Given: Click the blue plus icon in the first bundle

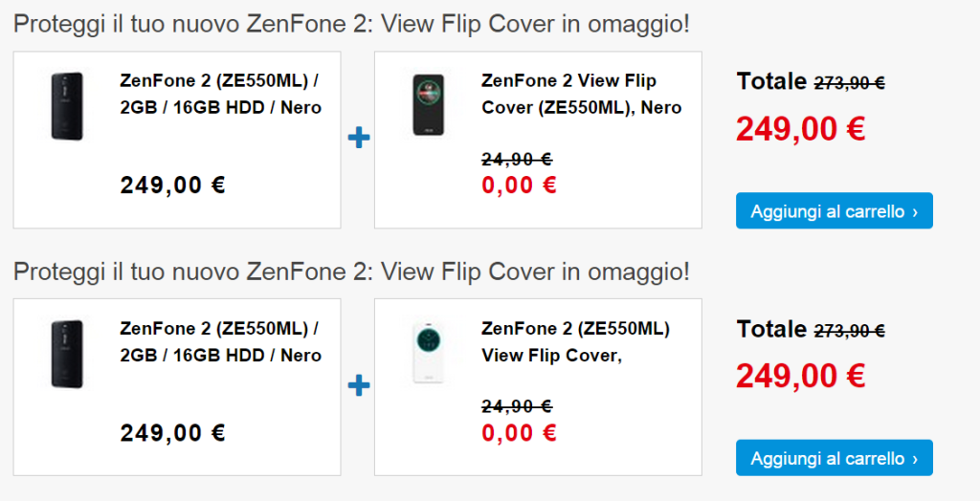Looking at the screenshot, I should (x=358, y=139).
